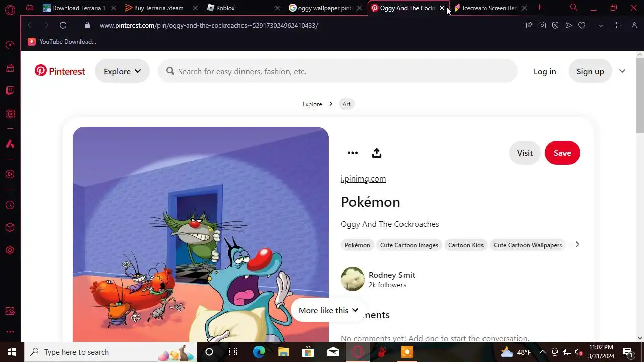Open the Explore dropdown
The height and width of the screenshot is (362, 644).
122,71
